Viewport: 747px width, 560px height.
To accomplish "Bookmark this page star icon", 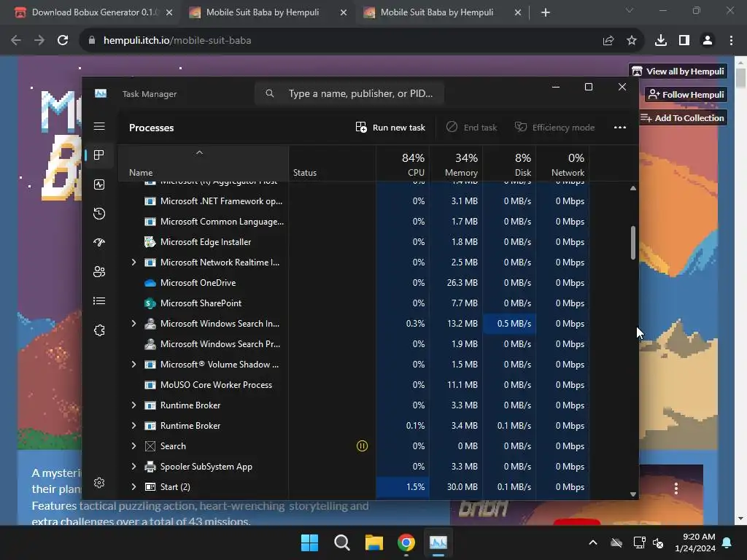I will (x=632, y=41).
